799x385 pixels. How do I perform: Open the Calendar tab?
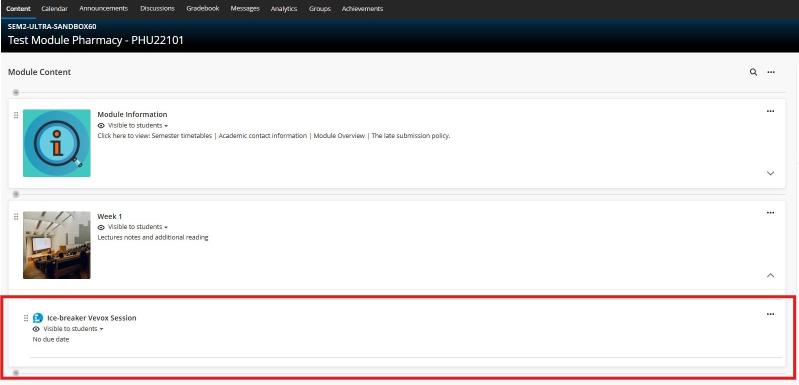click(x=55, y=9)
